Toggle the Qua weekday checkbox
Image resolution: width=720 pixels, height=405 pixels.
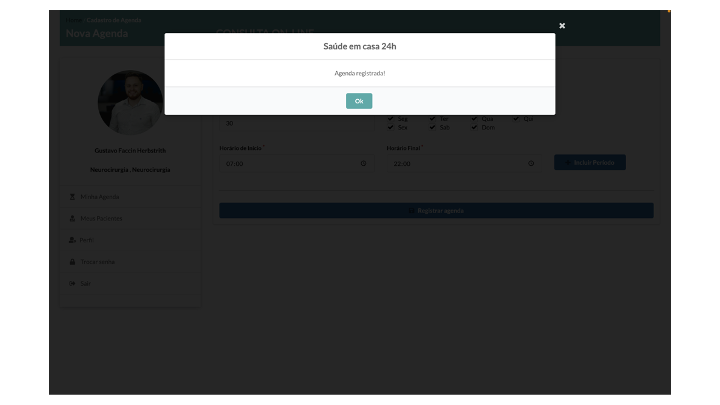click(475, 118)
